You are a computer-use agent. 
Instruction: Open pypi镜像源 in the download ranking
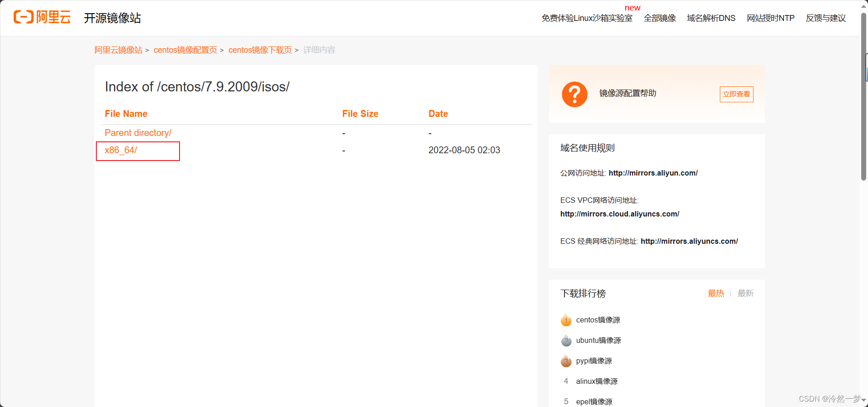[x=594, y=361]
